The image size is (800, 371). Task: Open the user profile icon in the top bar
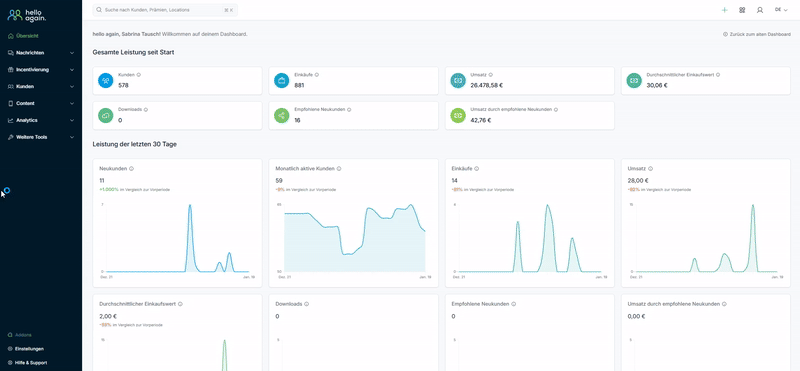[x=760, y=10]
